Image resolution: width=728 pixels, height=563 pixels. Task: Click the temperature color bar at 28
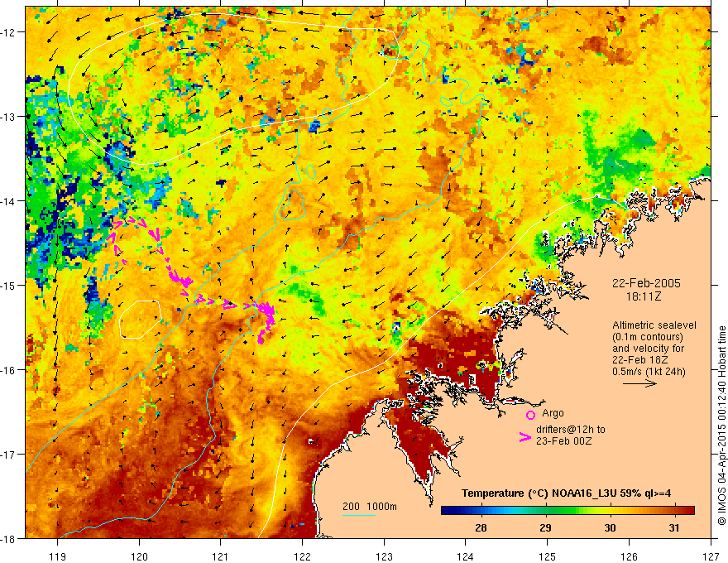(x=481, y=511)
